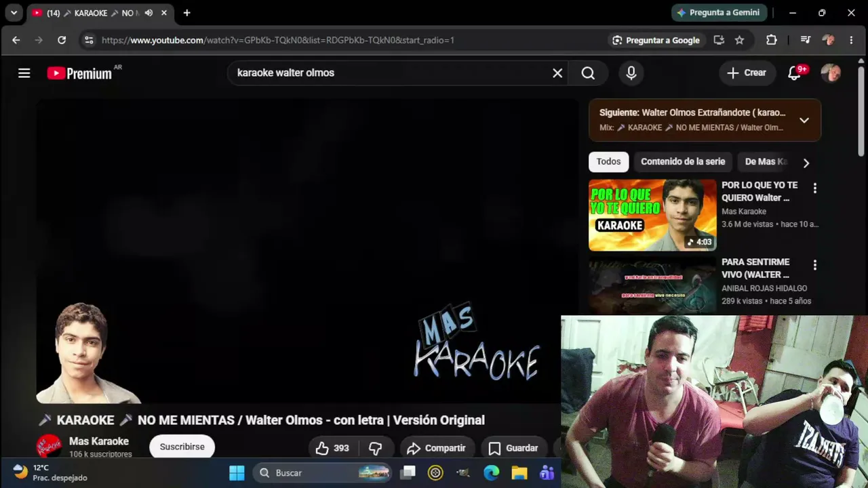Subscribe with the Suscribirse button
This screenshot has width=868, height=488.
(x=182, y=447)
